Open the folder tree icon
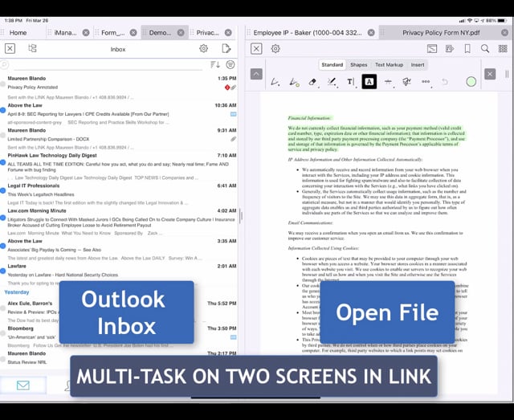Viewport: 514px width, 420px height. pos(32,48)
